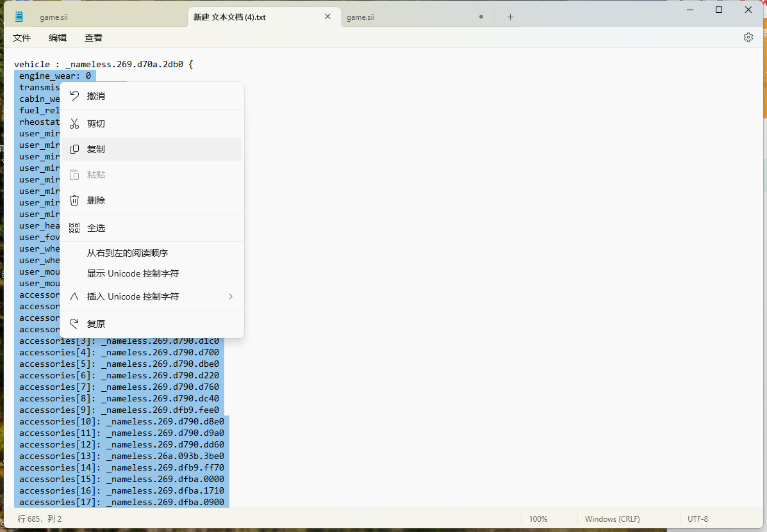Screen dimensions: 767x532
Task: Click the accessories[4] line
Action: pos(119,352)
